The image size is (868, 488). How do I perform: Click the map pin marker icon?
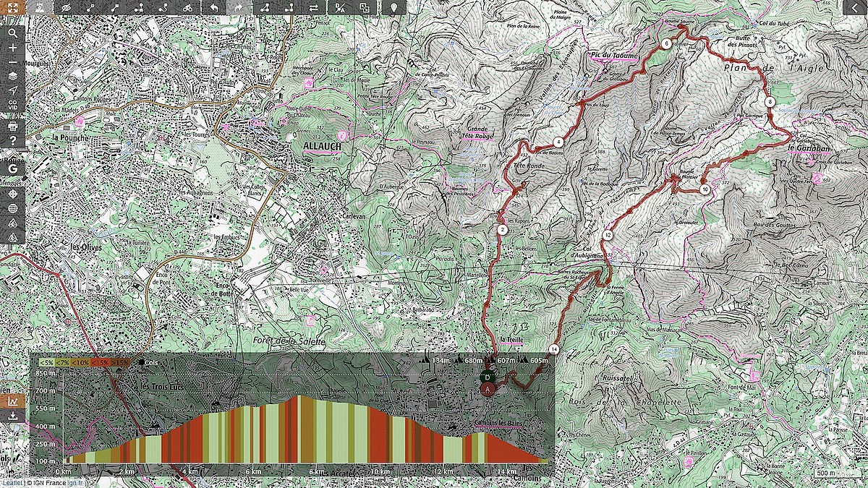[393, 8]
